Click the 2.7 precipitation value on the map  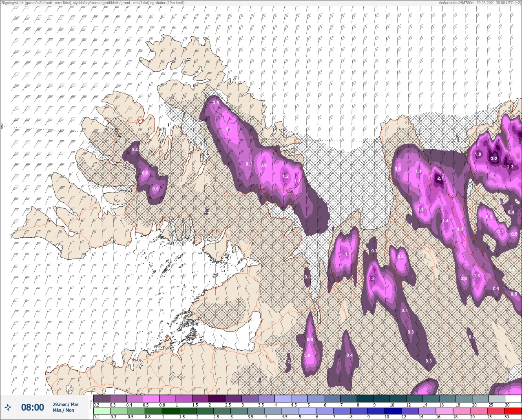(440, 179)
